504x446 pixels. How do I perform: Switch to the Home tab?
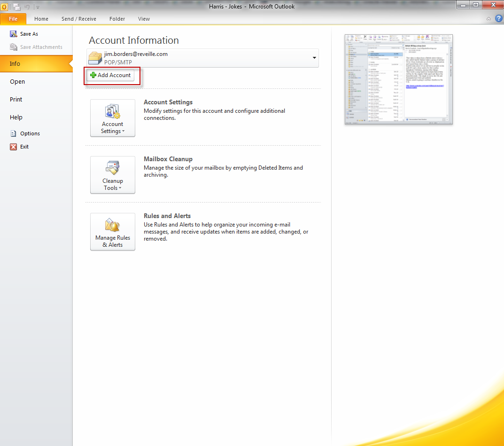[x=41, y=19]
